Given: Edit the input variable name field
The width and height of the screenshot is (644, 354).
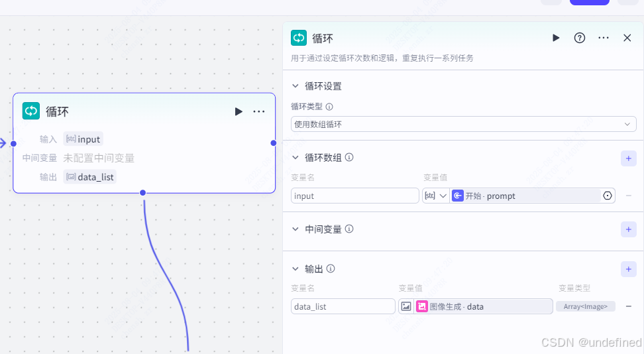Looking at the screenshot, I should pyautogui.click(x=355, y=196).
